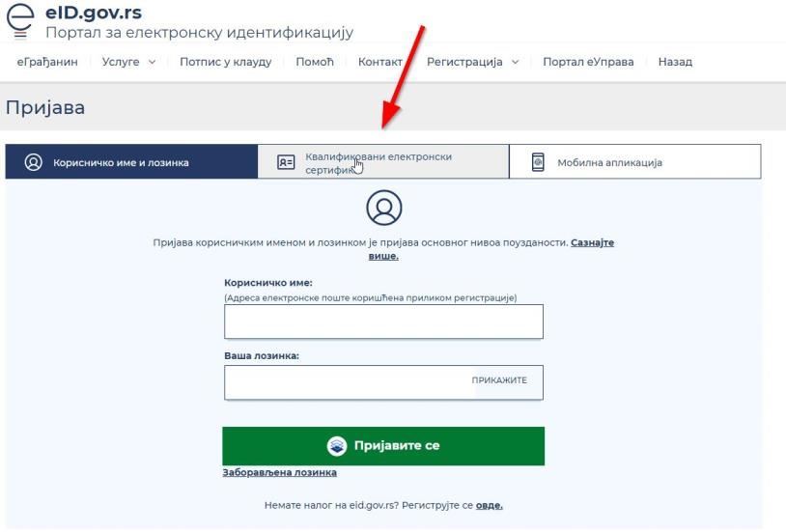The height and width of the screenshot is (532, 786).
Task: Open the Контакт navigation item
Action: (380, 62)
